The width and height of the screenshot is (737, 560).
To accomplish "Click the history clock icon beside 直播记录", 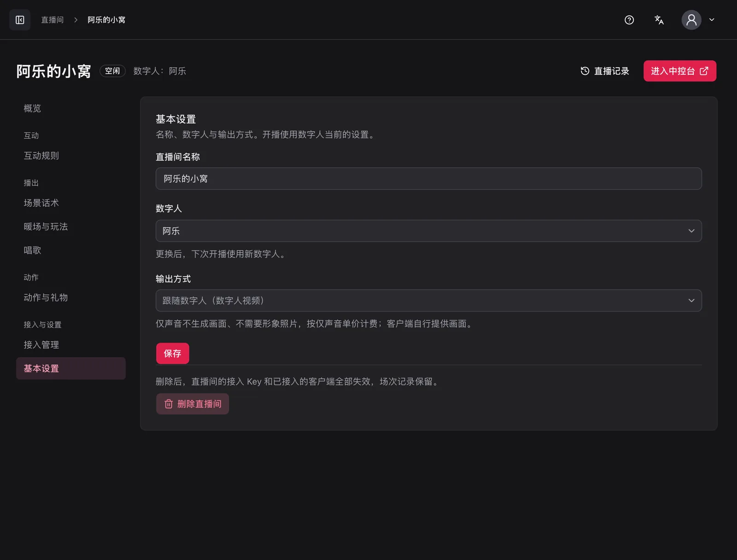I will pos(585,71).
